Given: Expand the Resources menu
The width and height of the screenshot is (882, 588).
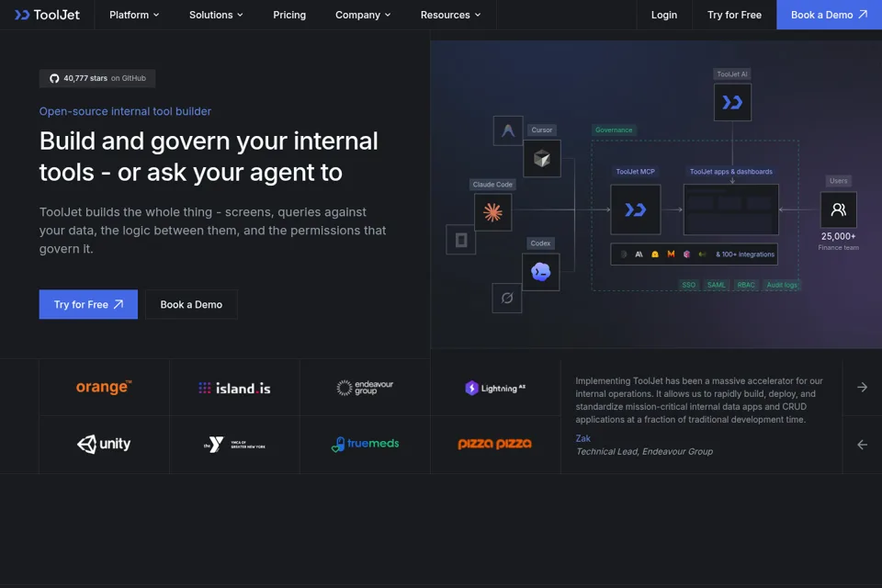Looking at the screenshot, I should click(450, 15).
